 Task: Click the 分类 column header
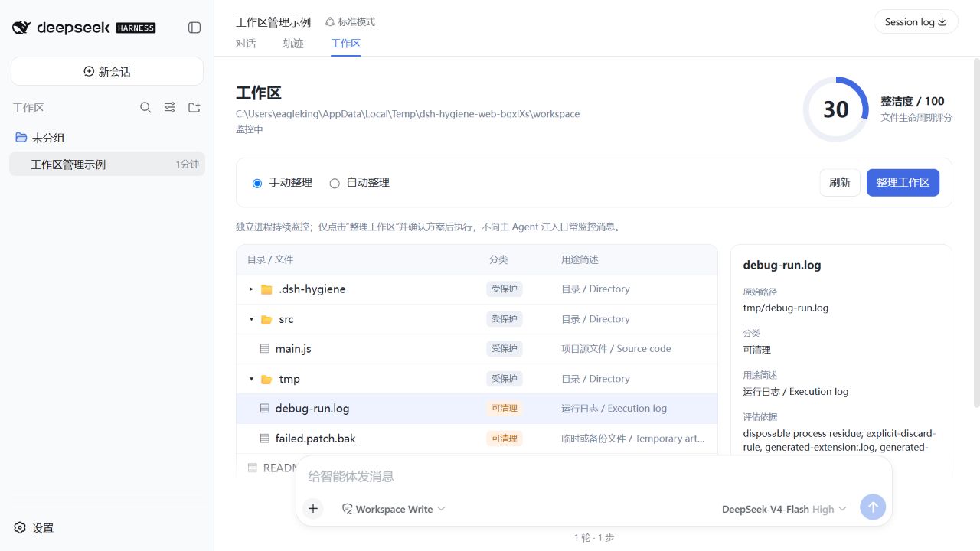[x=498, y=260]
